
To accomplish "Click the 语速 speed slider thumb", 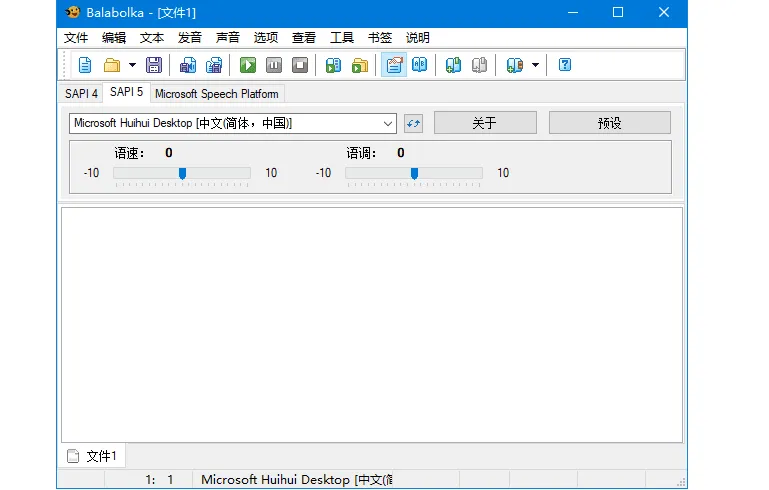I will point(182,173).
